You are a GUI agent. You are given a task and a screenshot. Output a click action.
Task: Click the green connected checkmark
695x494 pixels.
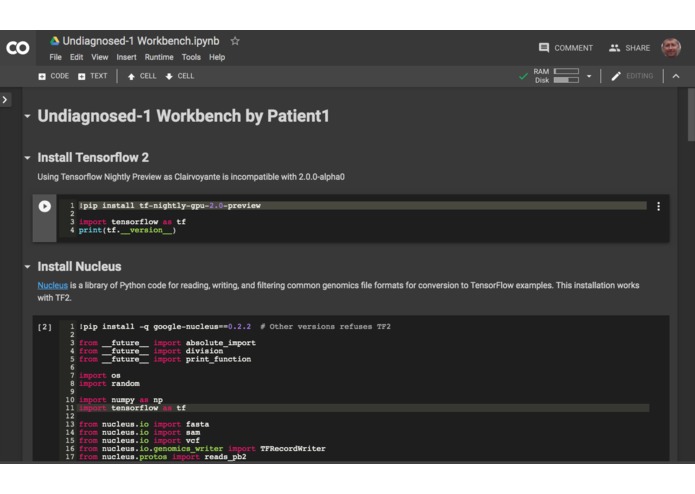coord(523,76)
